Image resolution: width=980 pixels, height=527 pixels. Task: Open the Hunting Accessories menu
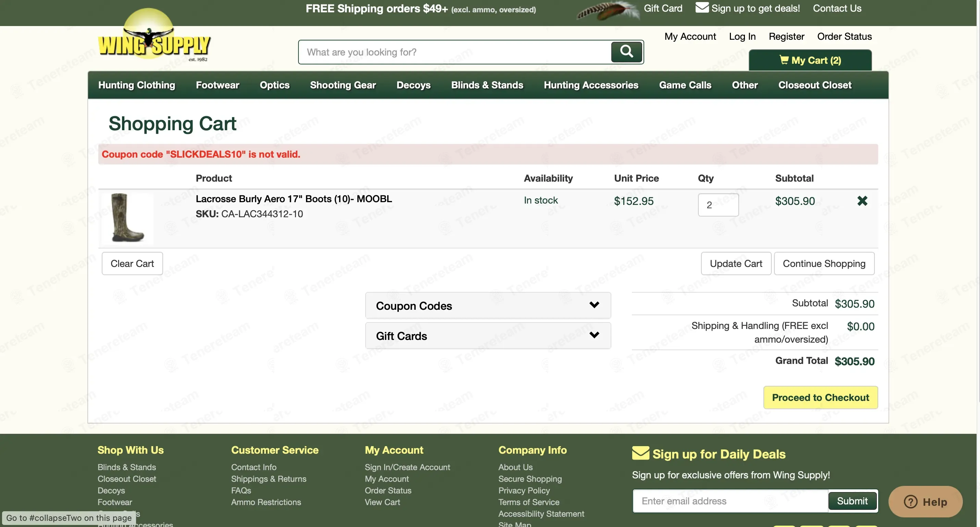(591, 85)
